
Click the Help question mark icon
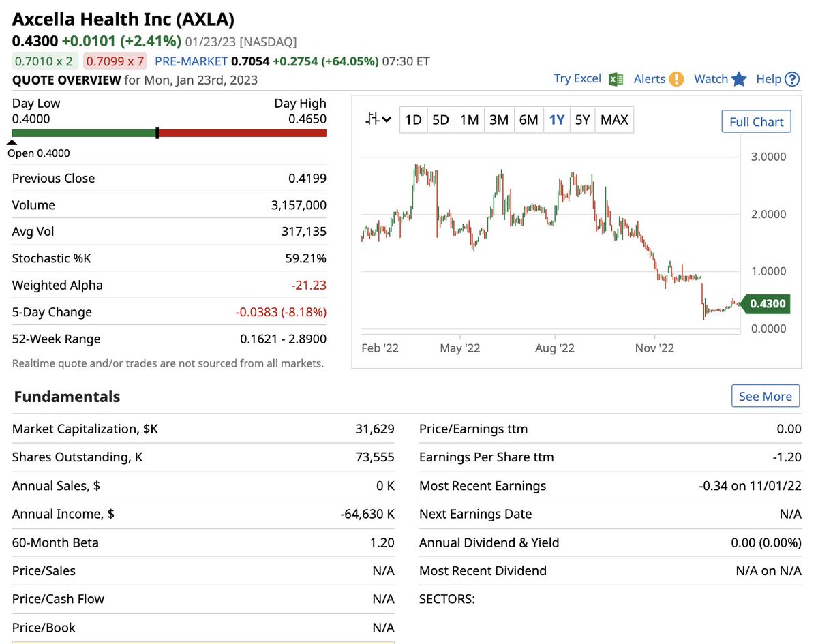[791, 79]
